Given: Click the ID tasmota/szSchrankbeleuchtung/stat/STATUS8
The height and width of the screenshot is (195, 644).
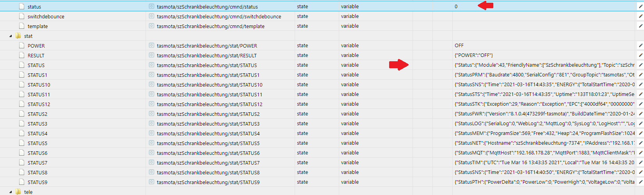Looking at the screenshot, I should point(208,172).
